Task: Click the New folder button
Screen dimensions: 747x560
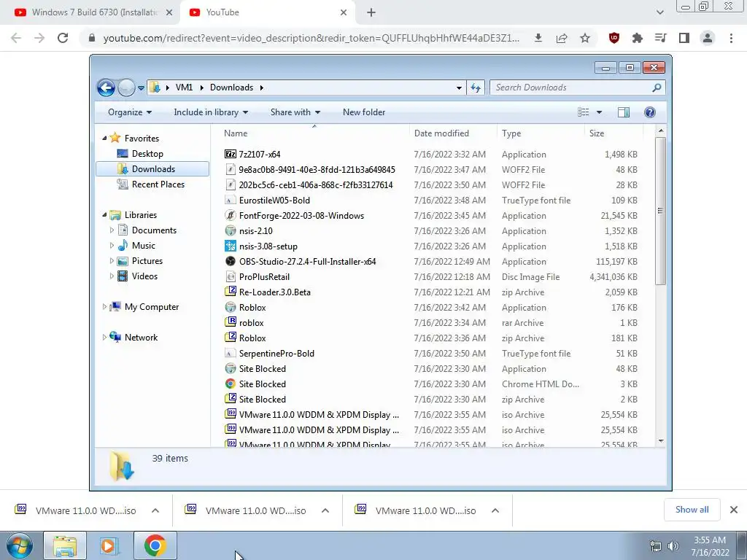Action: (364, 112)
